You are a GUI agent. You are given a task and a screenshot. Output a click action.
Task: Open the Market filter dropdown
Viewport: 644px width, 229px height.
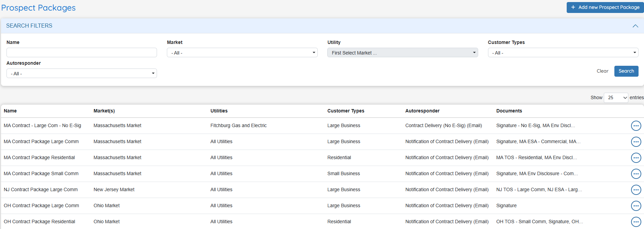[242, 52]
